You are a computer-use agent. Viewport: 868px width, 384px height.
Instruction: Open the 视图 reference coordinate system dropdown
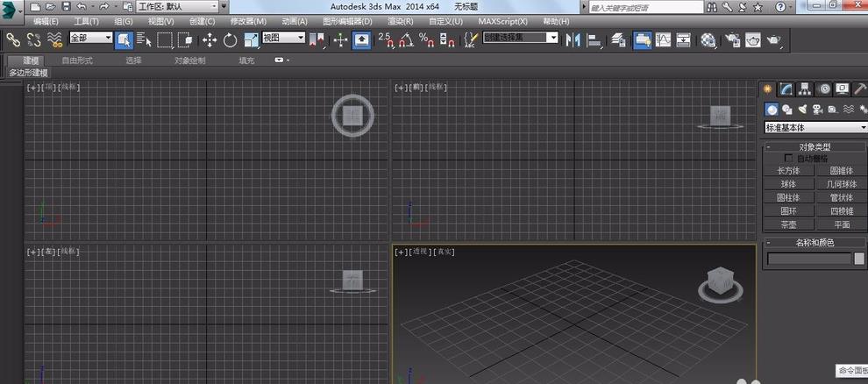click(x=283, y=38)
